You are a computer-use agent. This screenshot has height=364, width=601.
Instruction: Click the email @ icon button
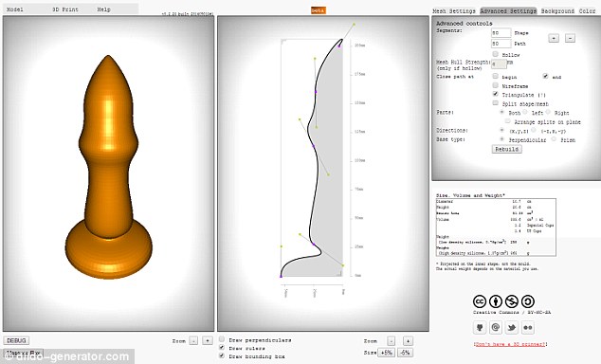point(496,328)
